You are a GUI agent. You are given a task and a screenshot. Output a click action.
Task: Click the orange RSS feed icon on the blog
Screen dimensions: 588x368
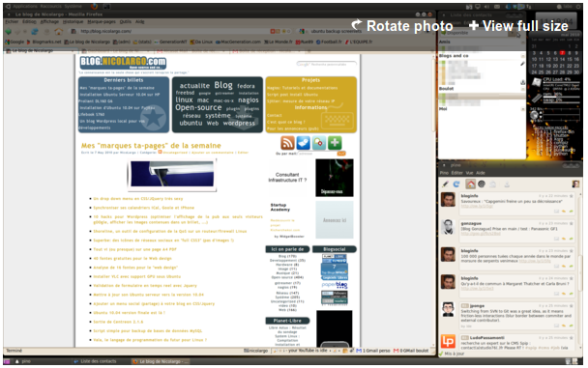(x=287, y=143)
